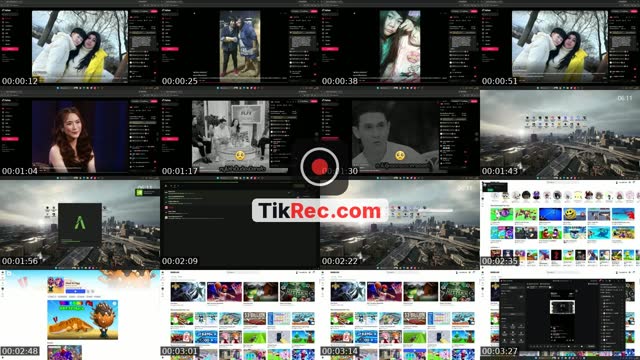Open the game list frame at 00:03:01
Screen dimensions: 640x360
pyautogui.click(x=240, y=315)
